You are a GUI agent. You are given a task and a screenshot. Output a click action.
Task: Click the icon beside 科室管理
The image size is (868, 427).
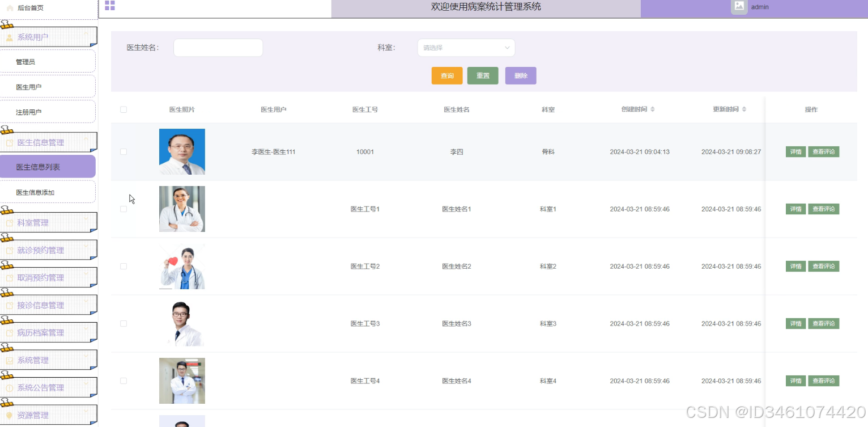tap(10, 223)
